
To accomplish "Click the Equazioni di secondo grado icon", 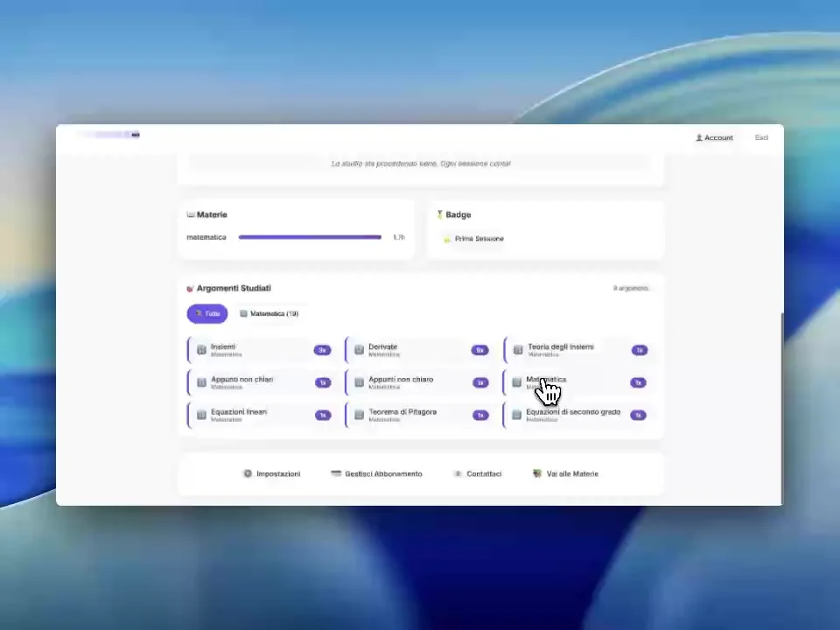I will pyautogui.click(x=517, y=415).
